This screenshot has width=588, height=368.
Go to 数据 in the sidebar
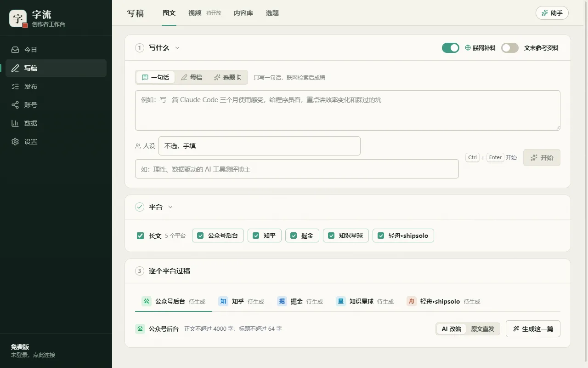point(56,123)
